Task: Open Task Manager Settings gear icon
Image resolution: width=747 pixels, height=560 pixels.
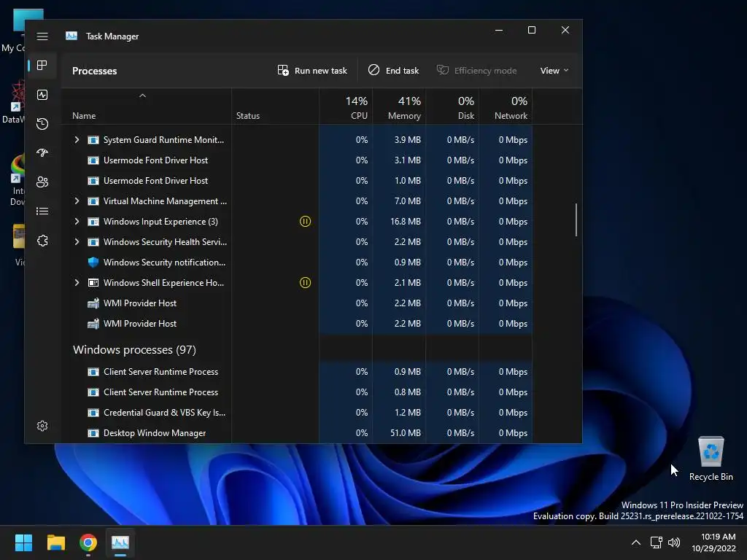Action: click(42, 426)
